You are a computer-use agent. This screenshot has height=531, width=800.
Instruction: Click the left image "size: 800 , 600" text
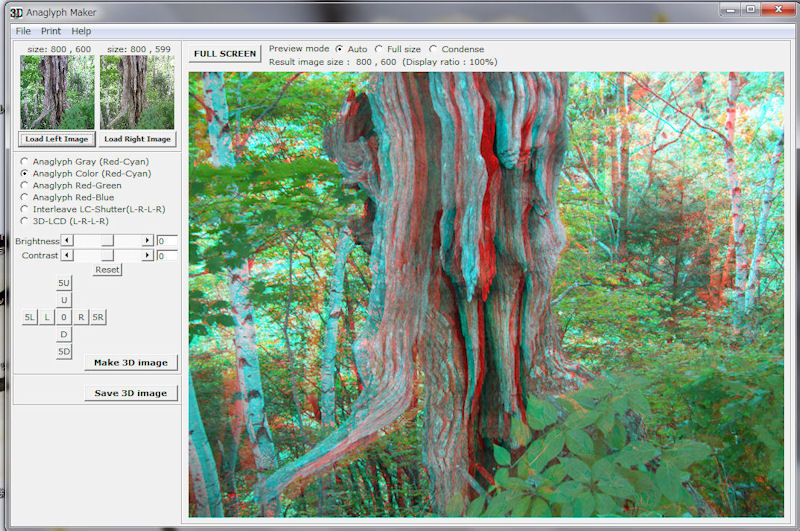[x=59, y=49]
